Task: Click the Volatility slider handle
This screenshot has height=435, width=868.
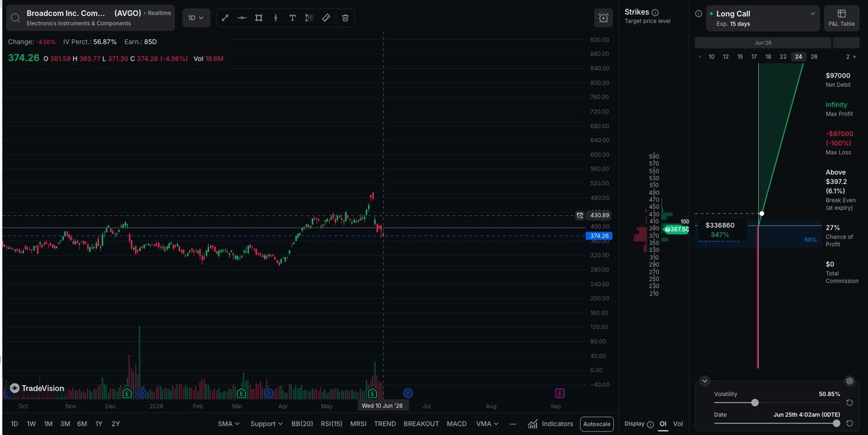Action: pos(755,402)
